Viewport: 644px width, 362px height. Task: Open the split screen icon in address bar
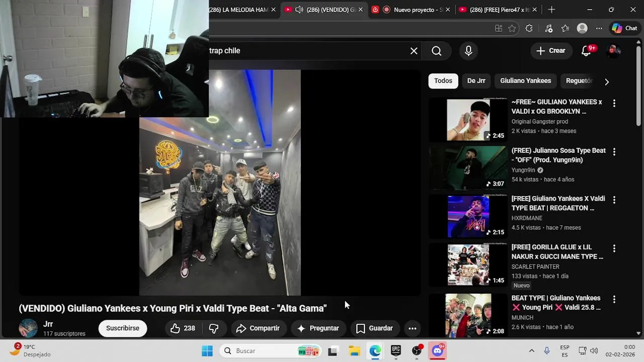[x=499, y=29]
